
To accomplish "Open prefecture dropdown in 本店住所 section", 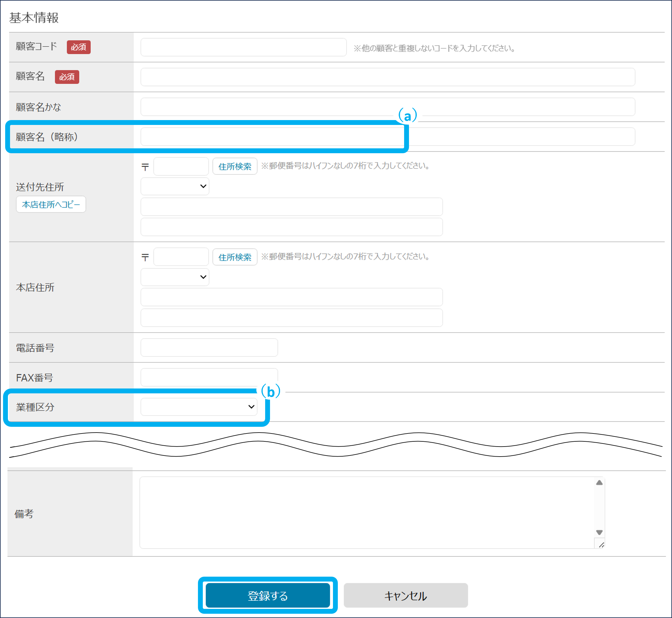I will (x=175, y=277).
